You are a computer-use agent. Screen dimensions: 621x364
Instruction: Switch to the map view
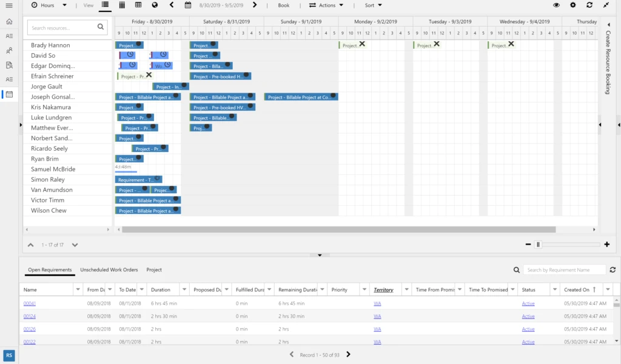click(154, 5)
